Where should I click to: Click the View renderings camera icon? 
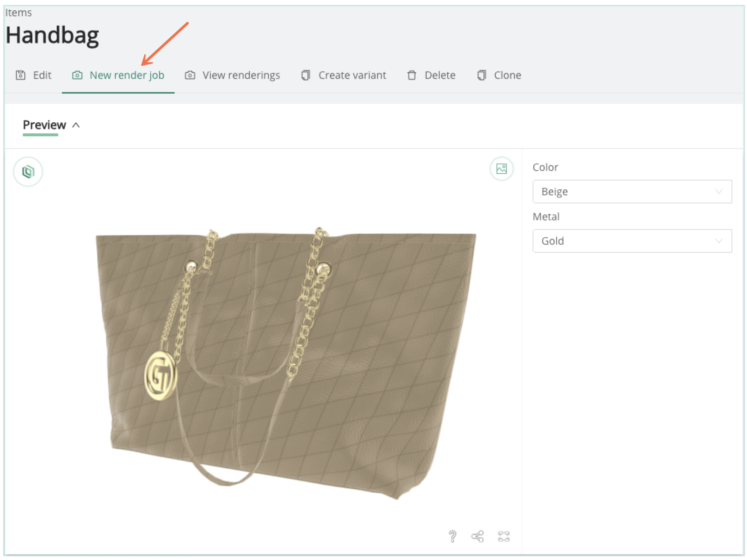point(190,75)
